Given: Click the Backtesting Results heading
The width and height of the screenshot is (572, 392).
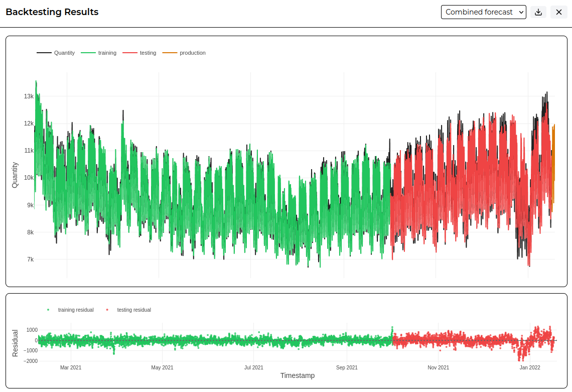Looking at the screenshot, I should click(52, 12).
